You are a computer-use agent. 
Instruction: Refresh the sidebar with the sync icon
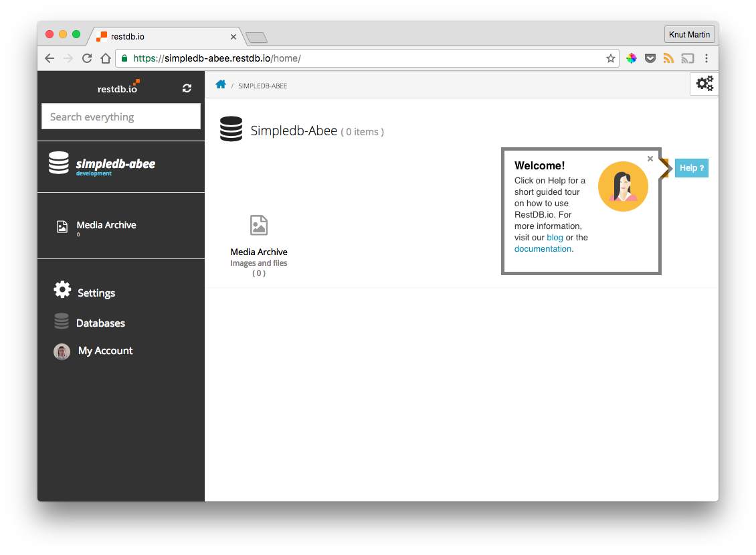tap(187, 88)
